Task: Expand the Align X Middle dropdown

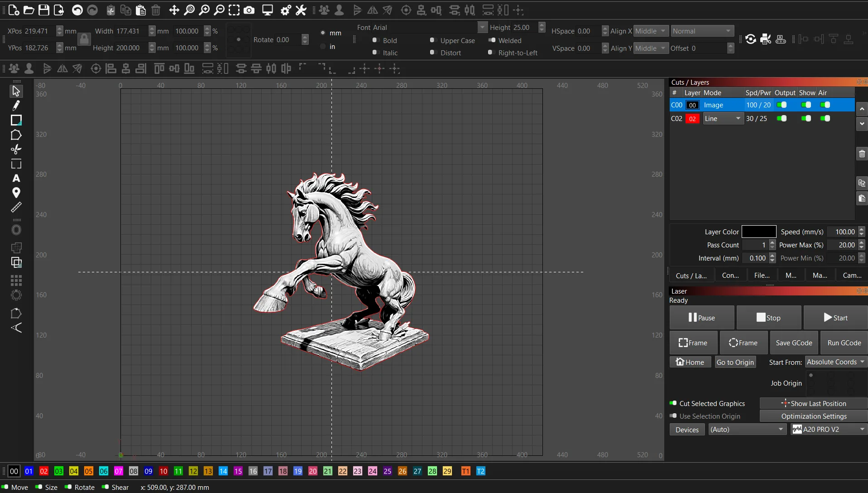Action: (651, 31)
